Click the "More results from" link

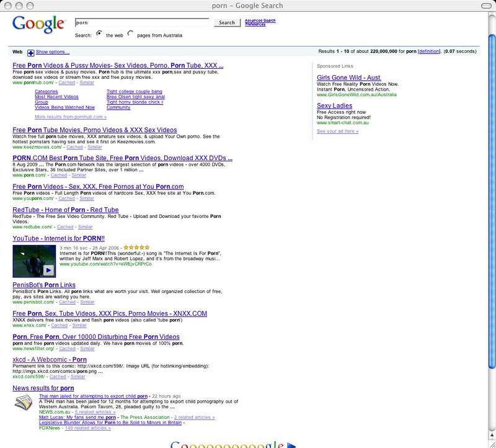(x=71, y=117)
